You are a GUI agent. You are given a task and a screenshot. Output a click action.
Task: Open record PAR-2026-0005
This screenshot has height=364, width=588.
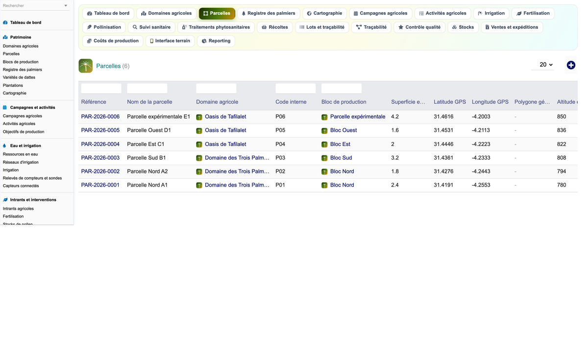tap(100, 130)
